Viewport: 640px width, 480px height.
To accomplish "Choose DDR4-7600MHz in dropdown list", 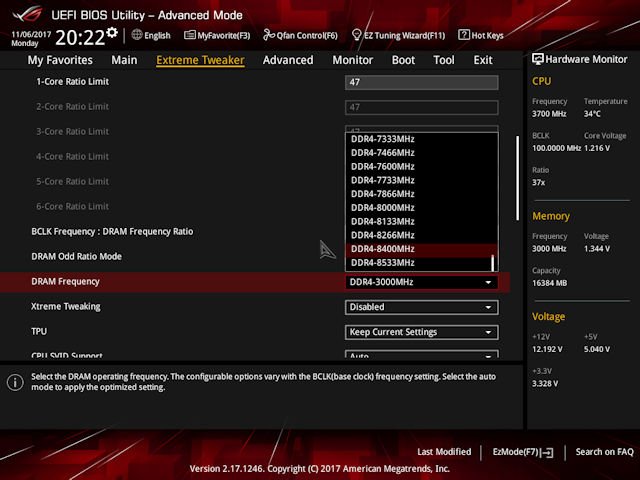I will tap(421, 167).
